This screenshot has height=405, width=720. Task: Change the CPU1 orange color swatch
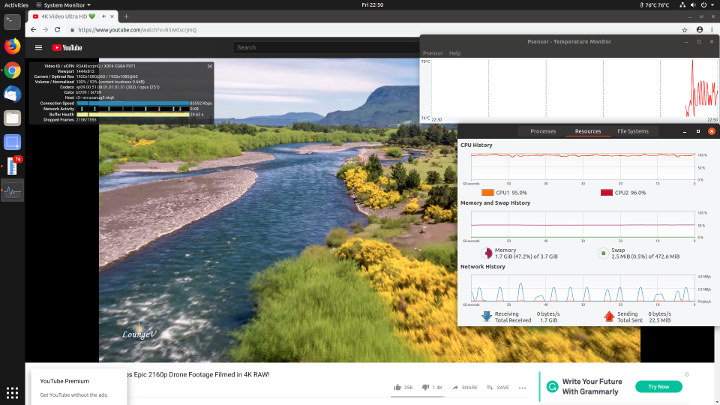click(488, 192)
